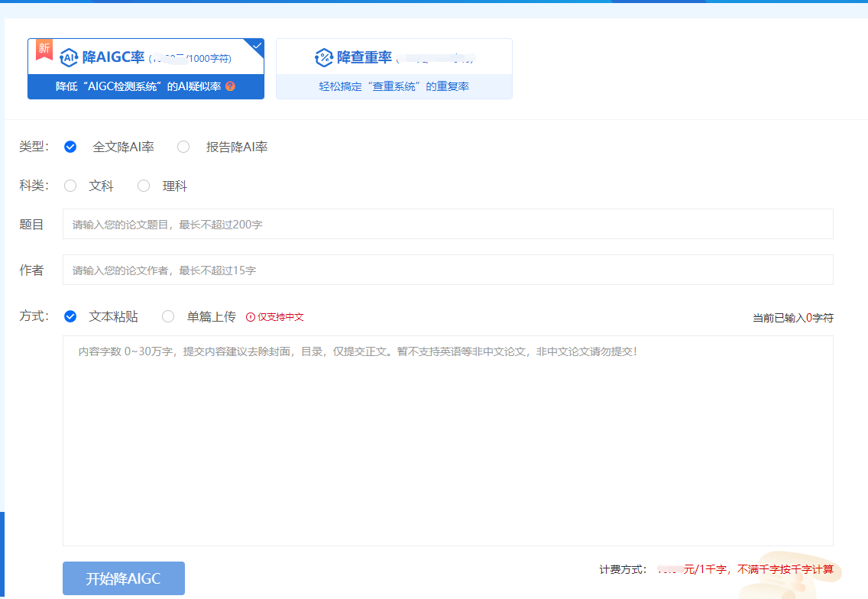Click inside the large content text area
Image resolution: width=868 pixels, height=599 pixels.
(448, 441)
